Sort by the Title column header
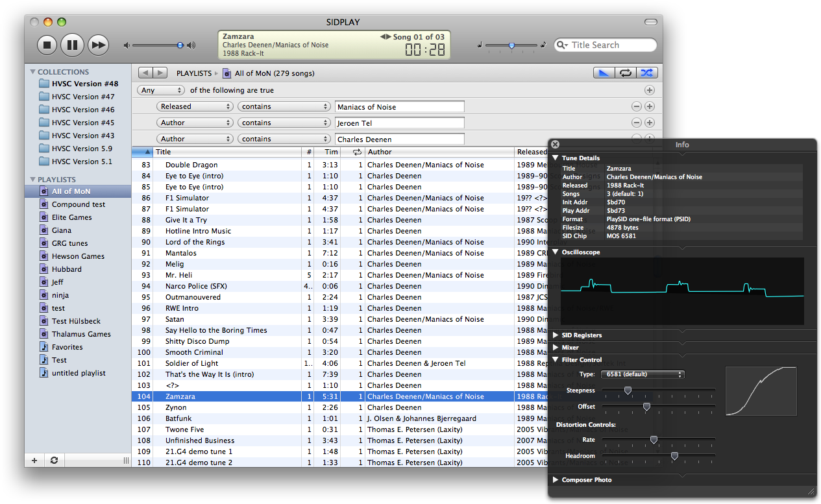Viewport: 821px width, 504px height. [227, 152]
